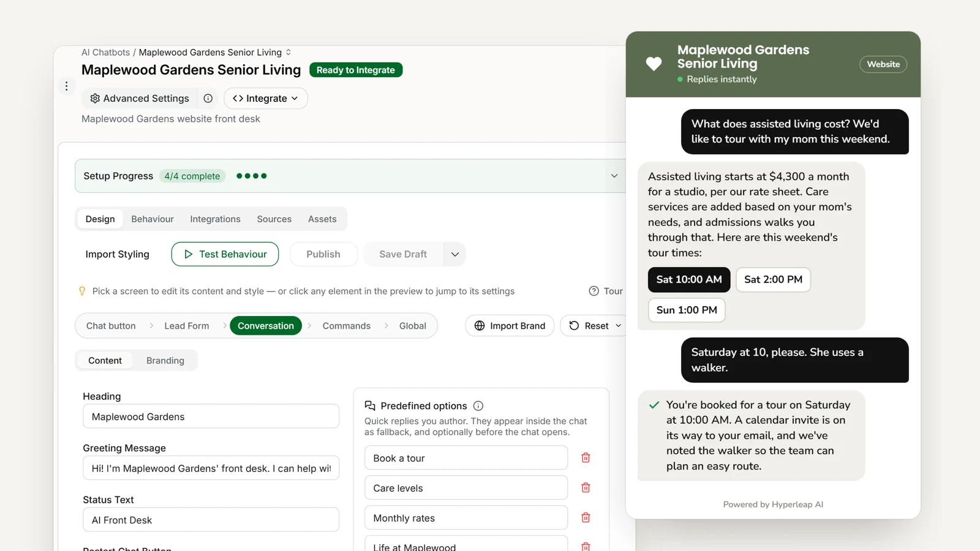
Task: Choose the Sun 1:00 PM tour time
Action: pos(687,310)
